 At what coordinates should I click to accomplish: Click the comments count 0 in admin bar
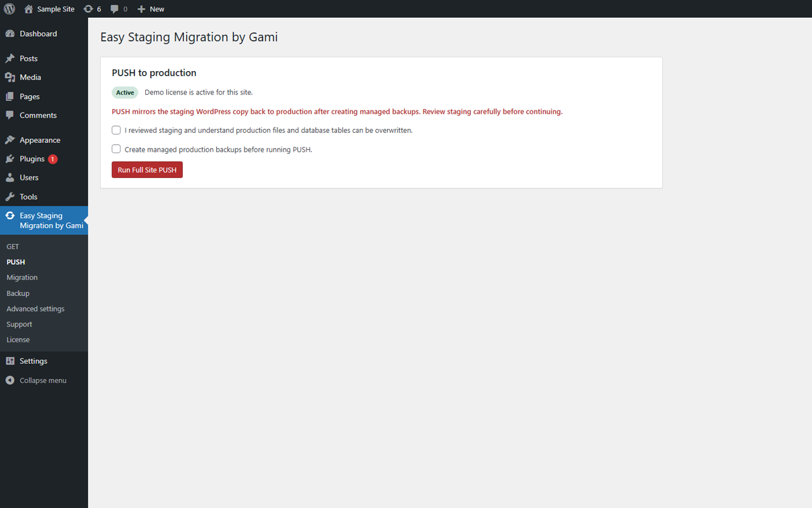[x=125, y=9]
